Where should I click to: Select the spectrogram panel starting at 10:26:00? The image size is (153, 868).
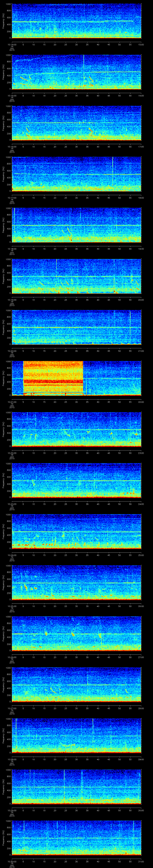pyautogui.click(x=76, y=633)
